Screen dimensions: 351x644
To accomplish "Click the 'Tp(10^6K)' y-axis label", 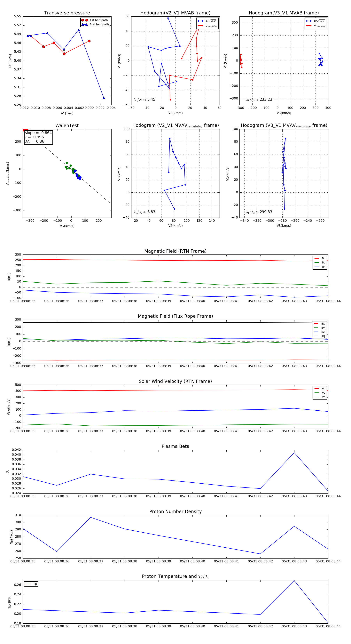I will (10, 602).
